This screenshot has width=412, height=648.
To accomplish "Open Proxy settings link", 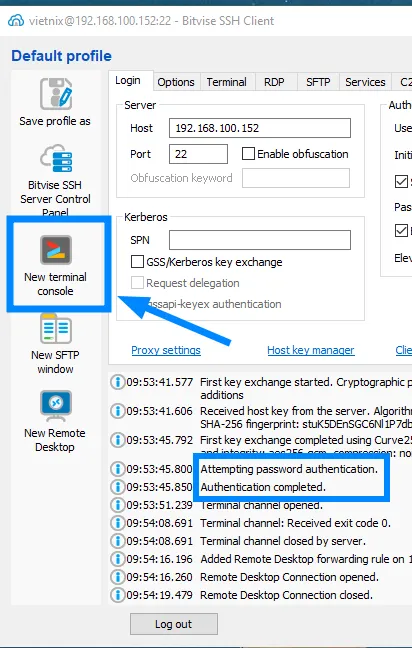I will tap(166, 350).
